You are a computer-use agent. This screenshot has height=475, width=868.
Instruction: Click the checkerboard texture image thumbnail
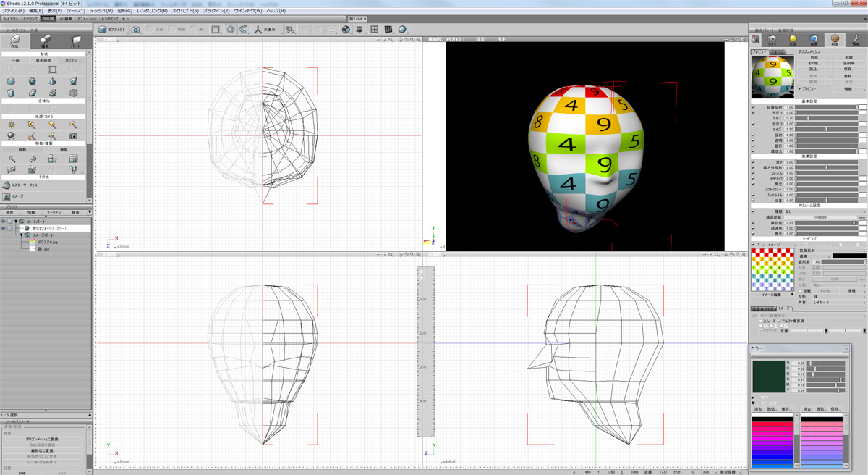pyautogui.click(x=773, y=271)
